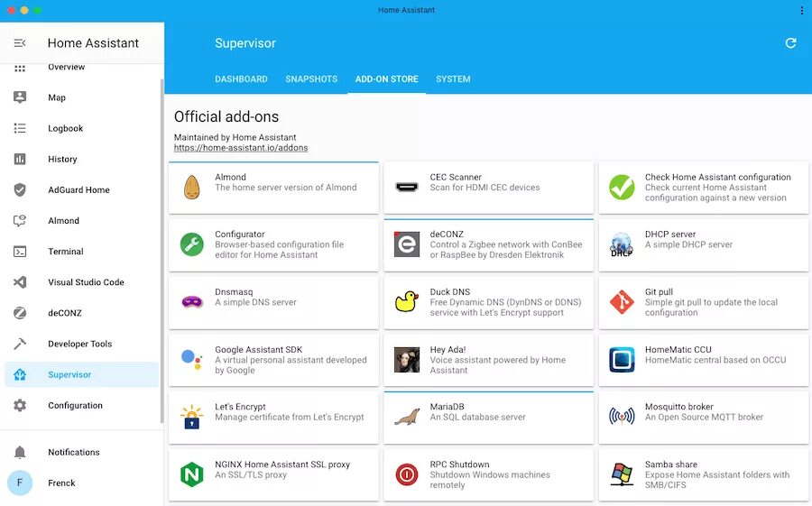Image resolution: width=812 pixels, height=506 pixels.
Task: Click the Frenck user avatar
Action: [20, 483]
